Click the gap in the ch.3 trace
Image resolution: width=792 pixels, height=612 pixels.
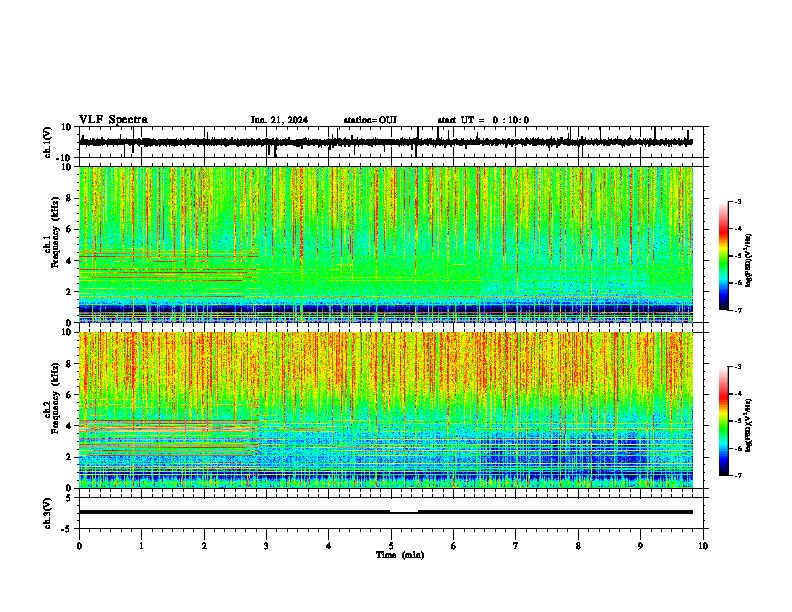click(x=404, y=512)
